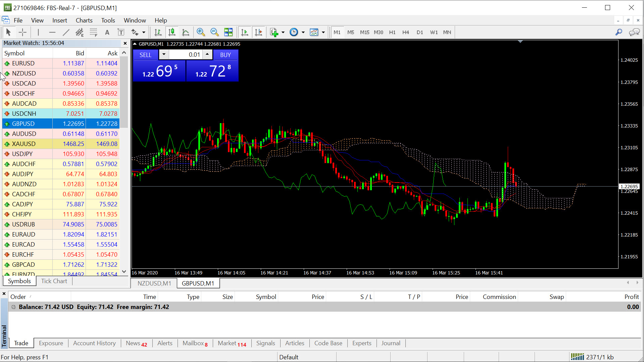Zoom in on the chart
Screen dimensions: 644x362
201,32
